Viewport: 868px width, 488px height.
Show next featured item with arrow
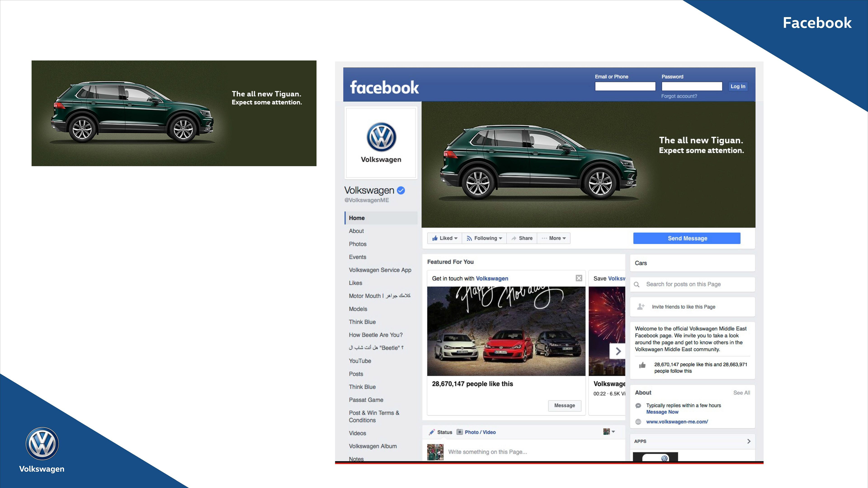pos(618,352)
